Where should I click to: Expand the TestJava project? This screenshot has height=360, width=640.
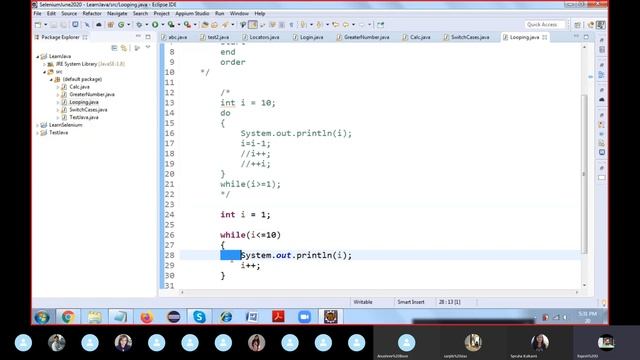(38, 133)
